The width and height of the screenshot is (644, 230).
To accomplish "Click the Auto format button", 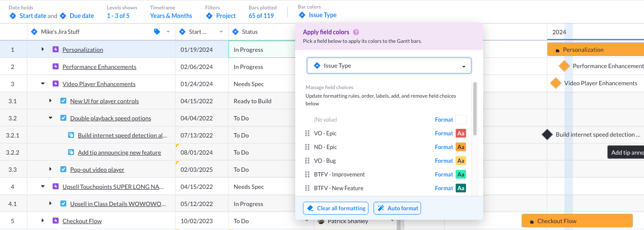I will pyautogui.click(x=398, y=209).
